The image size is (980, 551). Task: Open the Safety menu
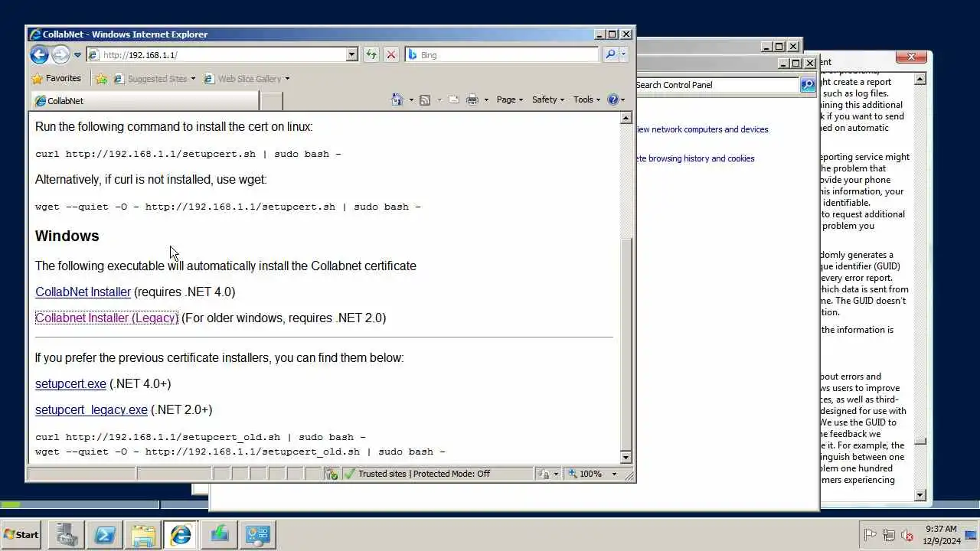548,99
